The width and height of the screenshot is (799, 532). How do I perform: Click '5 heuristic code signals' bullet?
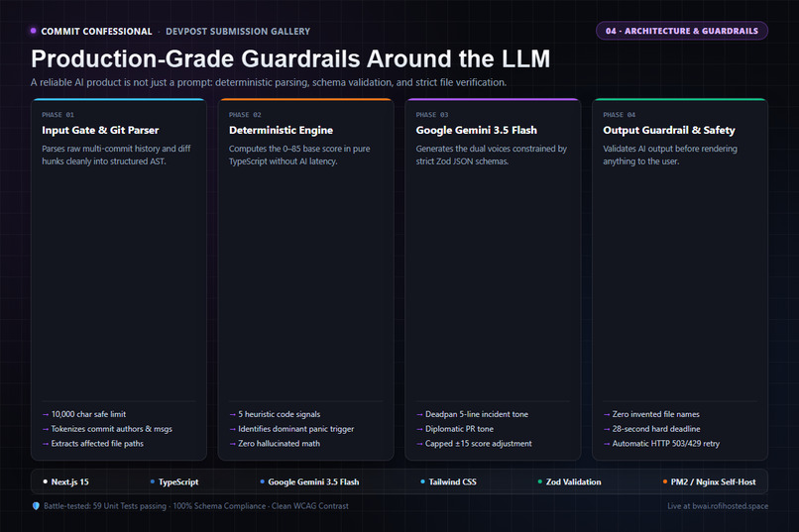click(275, 414)
